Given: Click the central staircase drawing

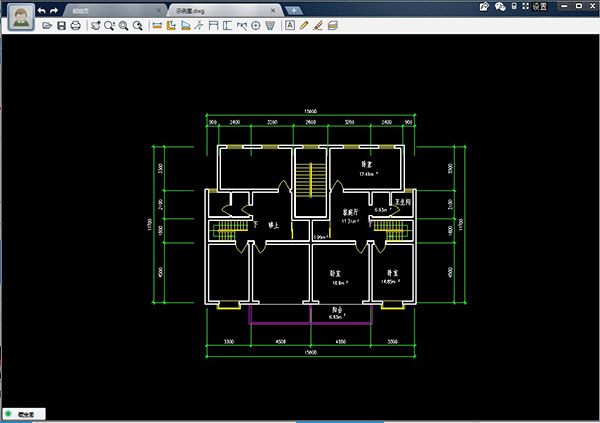Looking at the screenshot, I should (x=310, y=180).
